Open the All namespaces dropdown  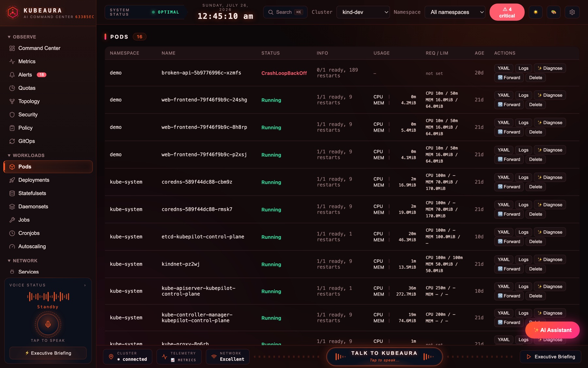point(455,12)
